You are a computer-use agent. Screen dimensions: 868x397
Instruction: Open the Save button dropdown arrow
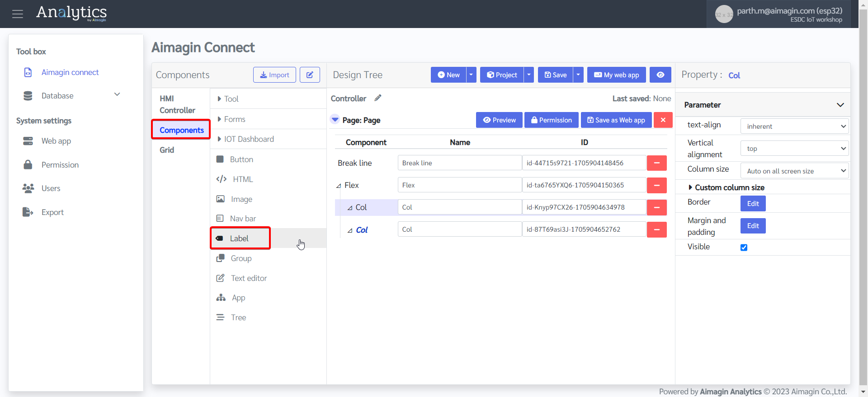pos(578,75)
